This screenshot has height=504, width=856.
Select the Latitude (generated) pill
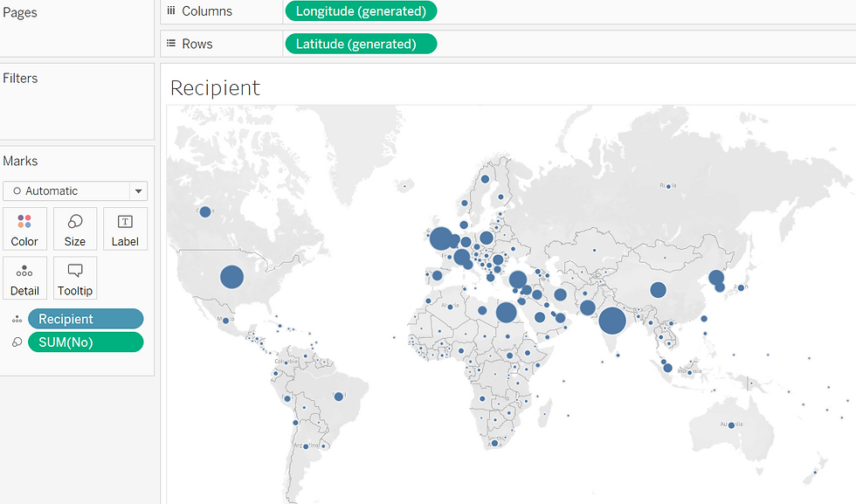pos(361,45)
